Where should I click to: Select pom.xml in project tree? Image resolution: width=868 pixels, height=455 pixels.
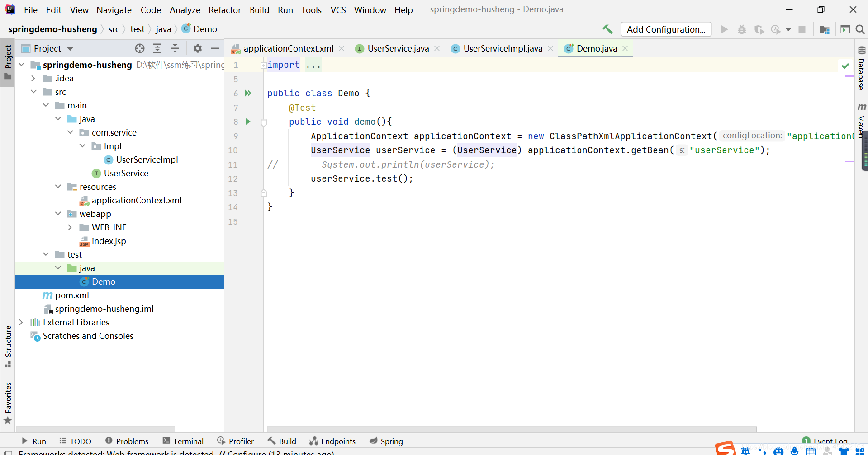(x=72, y=295)
